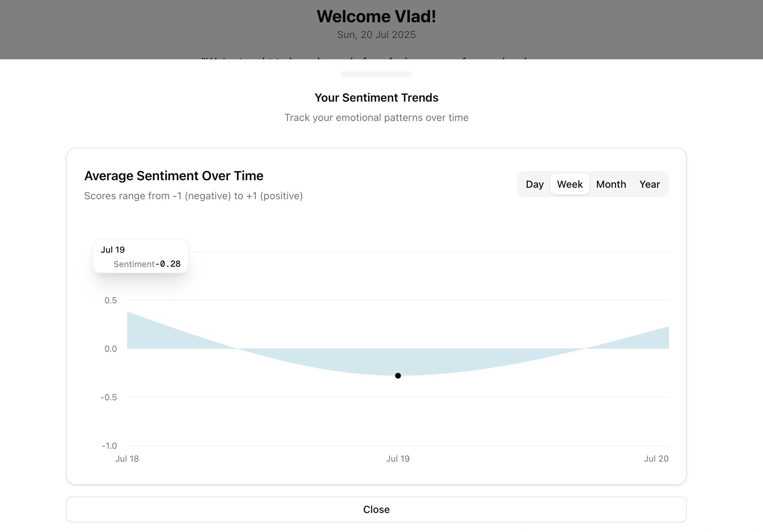Click the Jul 20 x-axis label
Screen dimensions: 763x532
[656, 458]
